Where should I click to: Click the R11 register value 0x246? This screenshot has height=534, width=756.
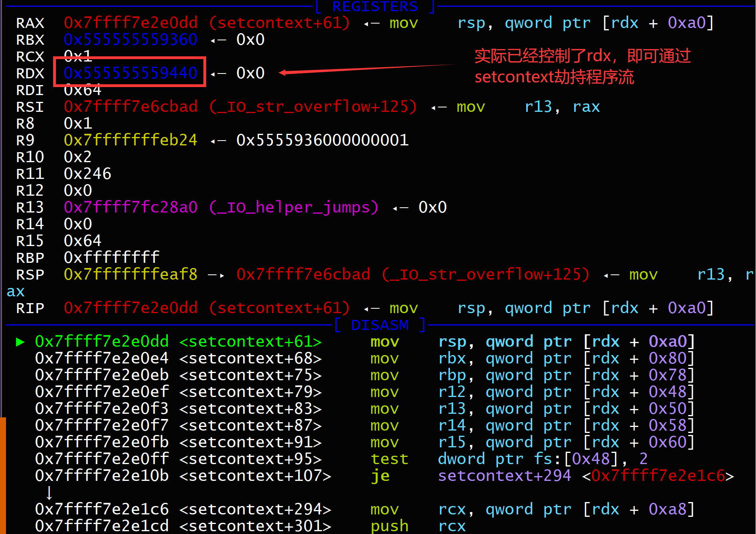pyautogui.click(x=88, y=174)
